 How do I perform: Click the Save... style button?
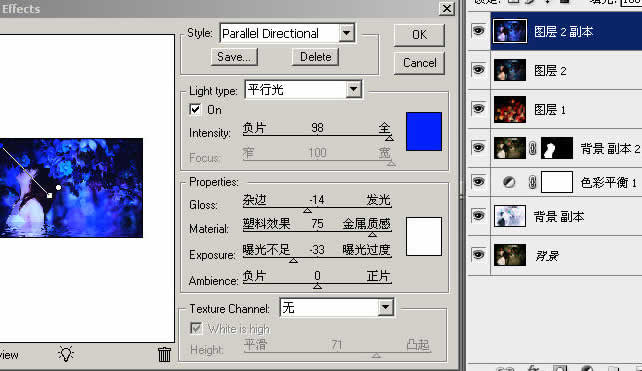[x=234, y=57]
